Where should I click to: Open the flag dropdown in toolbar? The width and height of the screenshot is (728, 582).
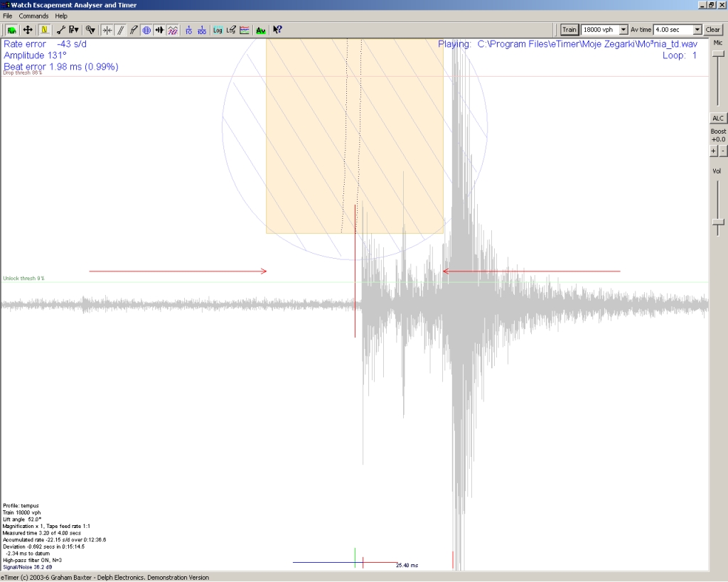click(74, 30)
